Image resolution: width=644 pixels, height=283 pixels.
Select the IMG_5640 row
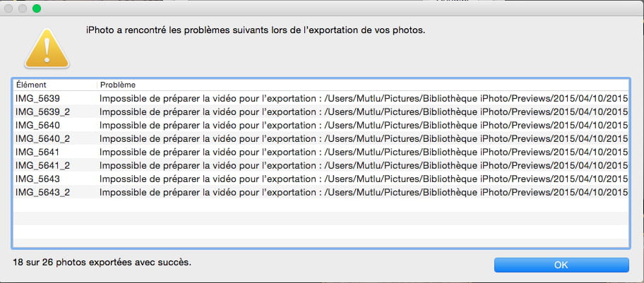coord(321,126)
